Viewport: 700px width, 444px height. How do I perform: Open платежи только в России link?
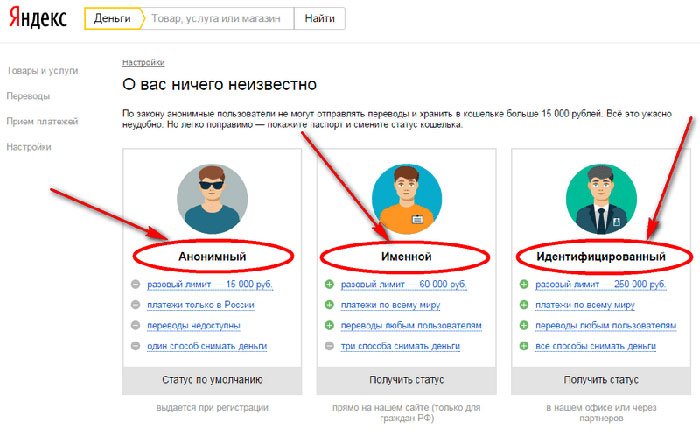click(x=201, y=305)
